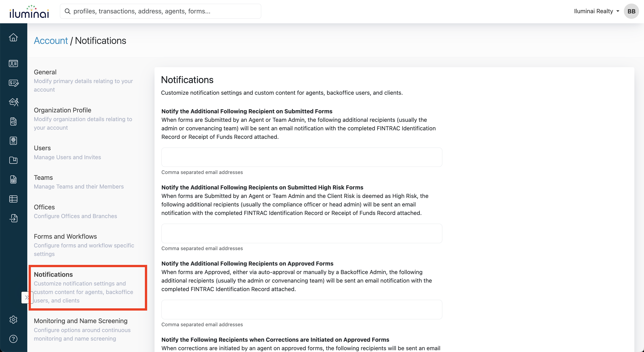
Task: Focus the Submitted Forms recipients email field
Action: pyautogui.click(x=301, y=157)
